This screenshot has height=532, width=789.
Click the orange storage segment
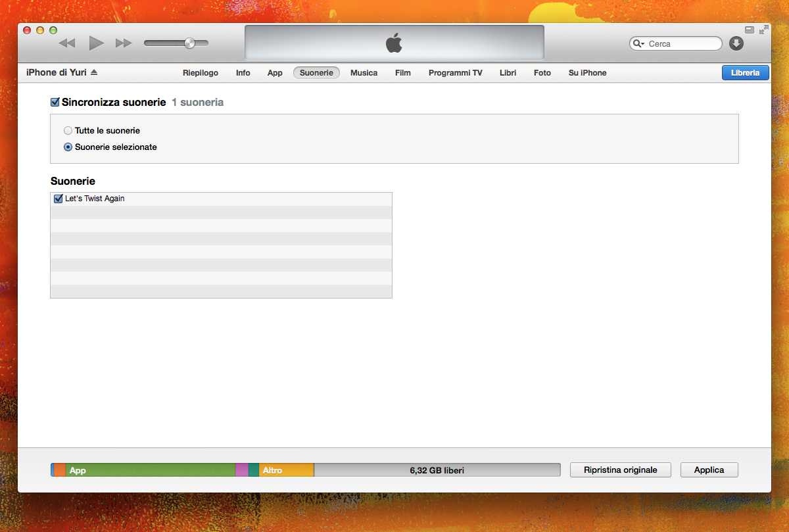59,470
